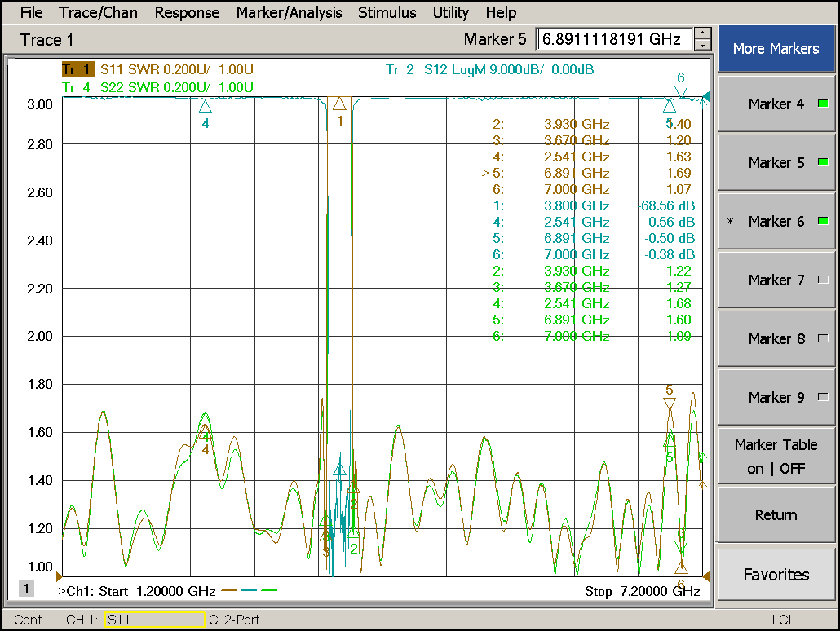The height and width of the screenshot is (631, 840).
Task: Toggle Marker 9 indicator box
Action: (x=823, y=397)
